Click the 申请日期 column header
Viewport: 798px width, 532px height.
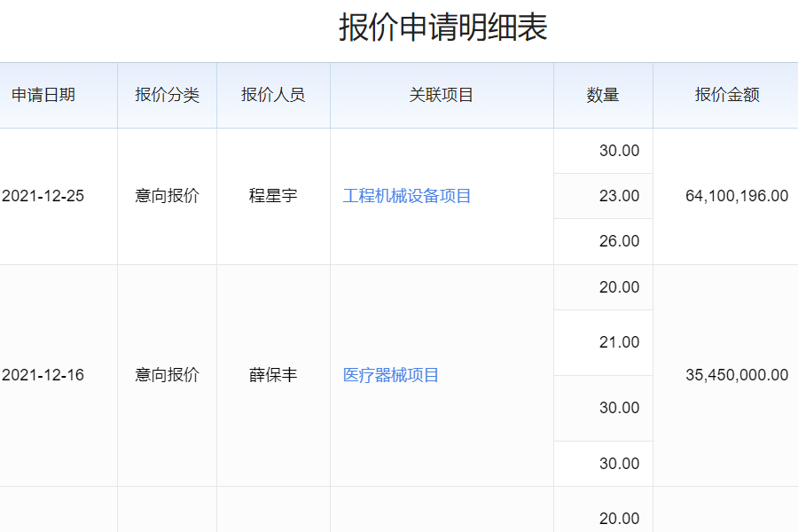(43, 95)
